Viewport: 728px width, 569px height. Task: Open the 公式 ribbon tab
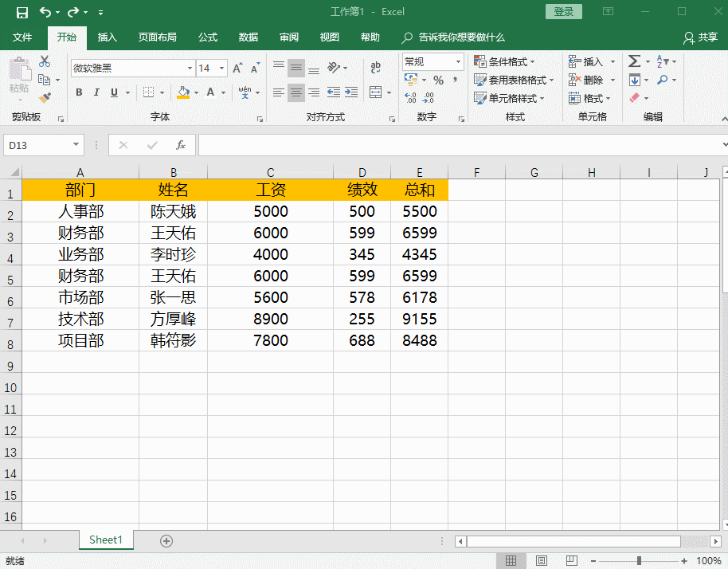coord(207,37)
